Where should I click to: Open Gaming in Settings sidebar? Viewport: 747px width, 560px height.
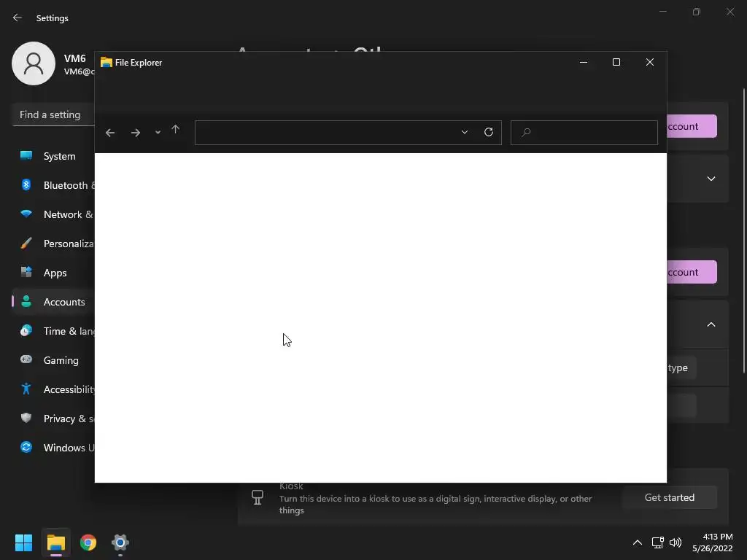tap(53, 360)
